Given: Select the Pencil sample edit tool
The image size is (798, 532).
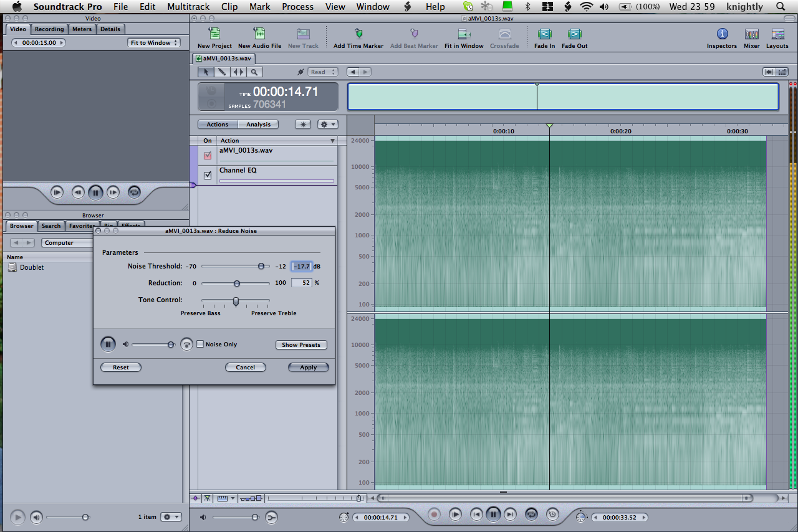Looking at the screenshot, I should 223,72.
